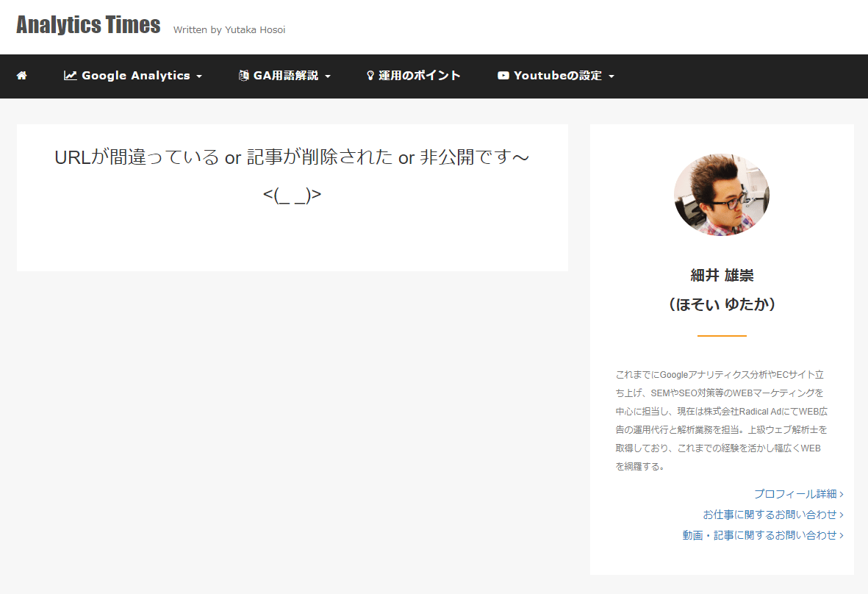This screenshot has width=868, height=594.
Task: Expand the Google Analytics dropdown caret
Action: (199, 76)
